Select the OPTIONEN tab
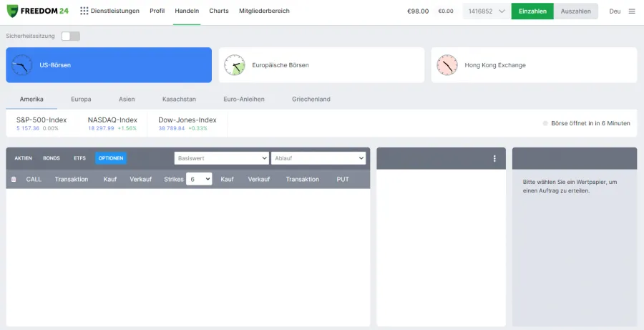This screenshot has height=330, width=644. pos(111,158)
